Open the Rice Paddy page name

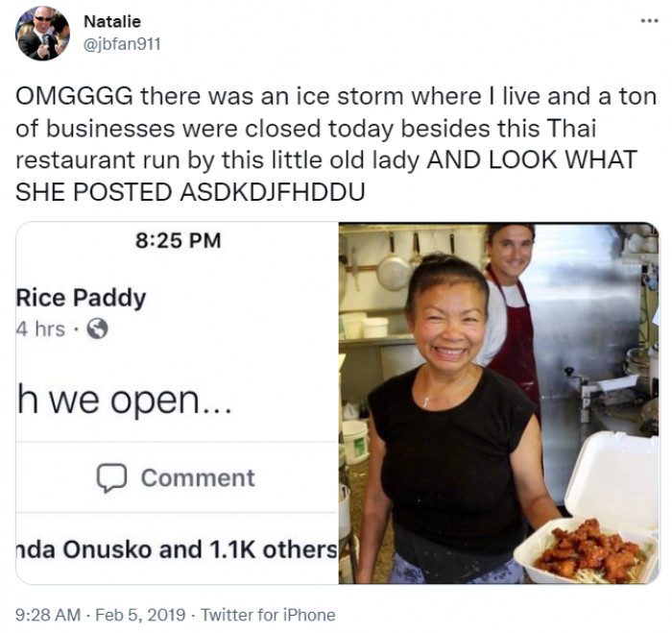coord(81,299)
